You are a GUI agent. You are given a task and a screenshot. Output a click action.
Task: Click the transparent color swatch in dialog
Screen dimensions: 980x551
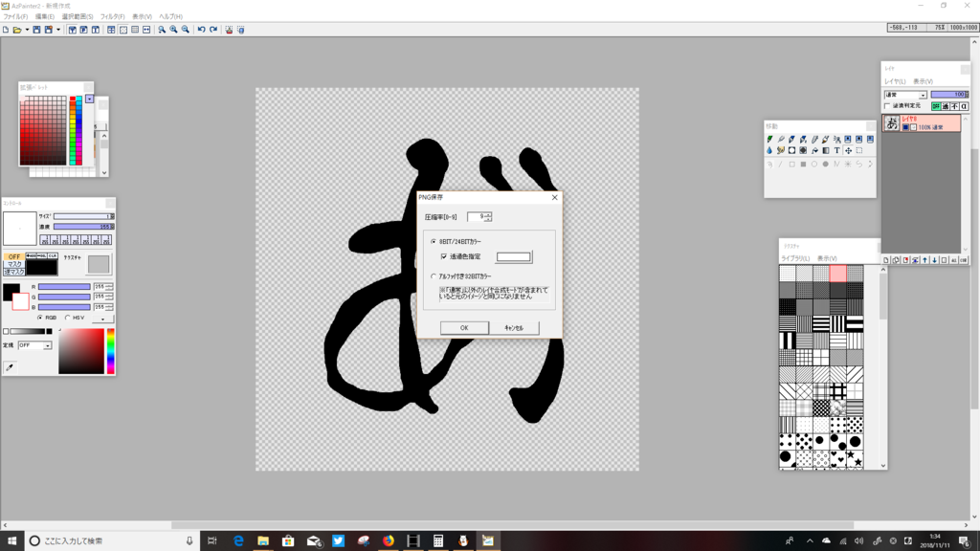coord(514,256)
